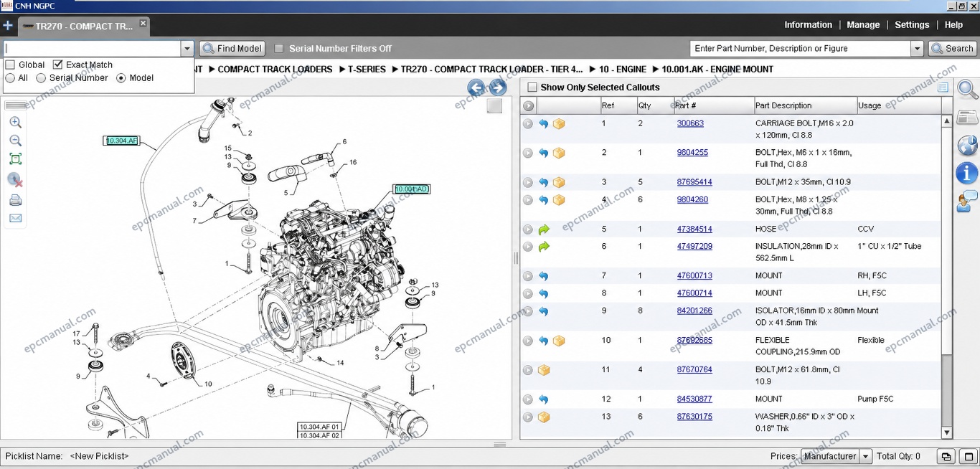Check Show Only Selected Callouts
This screenshot has height=469, width=980.
click(x=532, y=87)
